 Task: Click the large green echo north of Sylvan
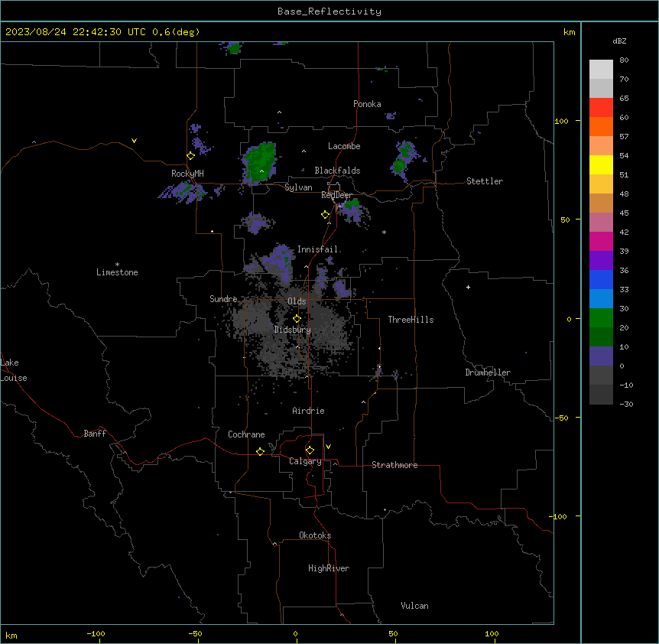(x=261, y=162)
